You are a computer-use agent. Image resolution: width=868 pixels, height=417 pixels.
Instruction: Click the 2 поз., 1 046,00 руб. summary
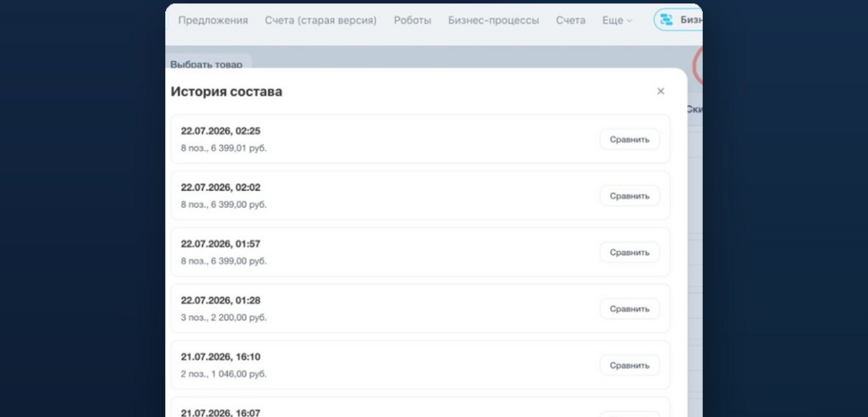tap(224, 374)
